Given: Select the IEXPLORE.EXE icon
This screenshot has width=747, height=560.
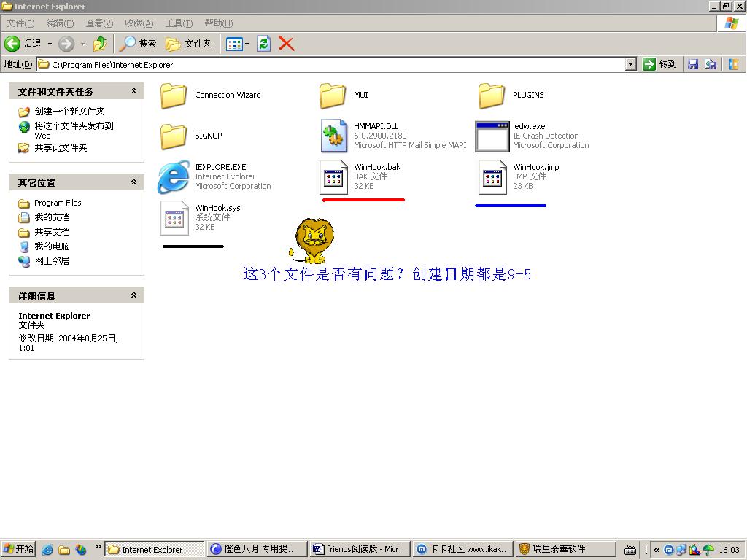Looking at the screenshot, I should point(174,177).
